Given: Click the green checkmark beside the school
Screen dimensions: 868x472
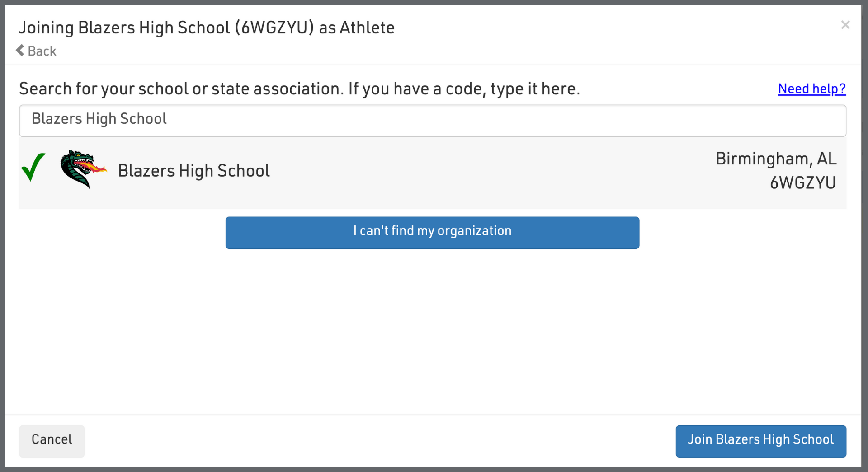Looking at the screenshot, I should click(33, 167).
